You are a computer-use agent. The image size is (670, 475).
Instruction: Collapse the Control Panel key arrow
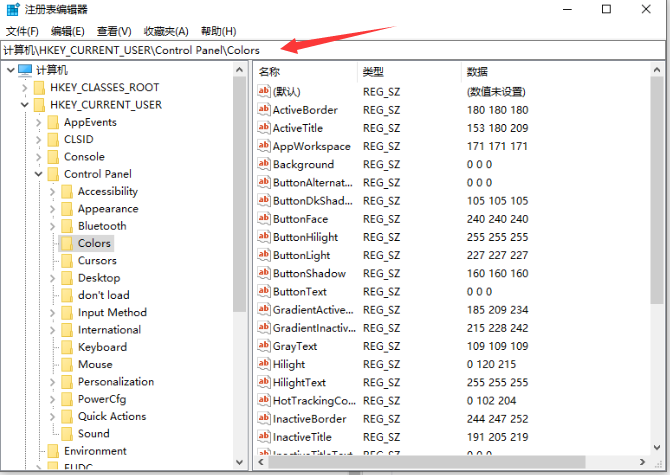pyautogui.click(x=38, y=174)
